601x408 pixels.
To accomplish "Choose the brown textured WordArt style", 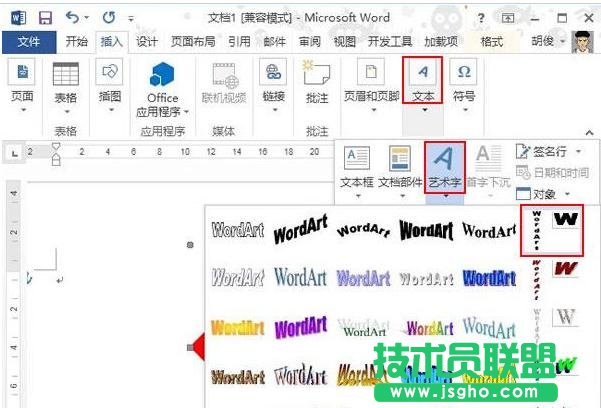I will click(238, 377).
